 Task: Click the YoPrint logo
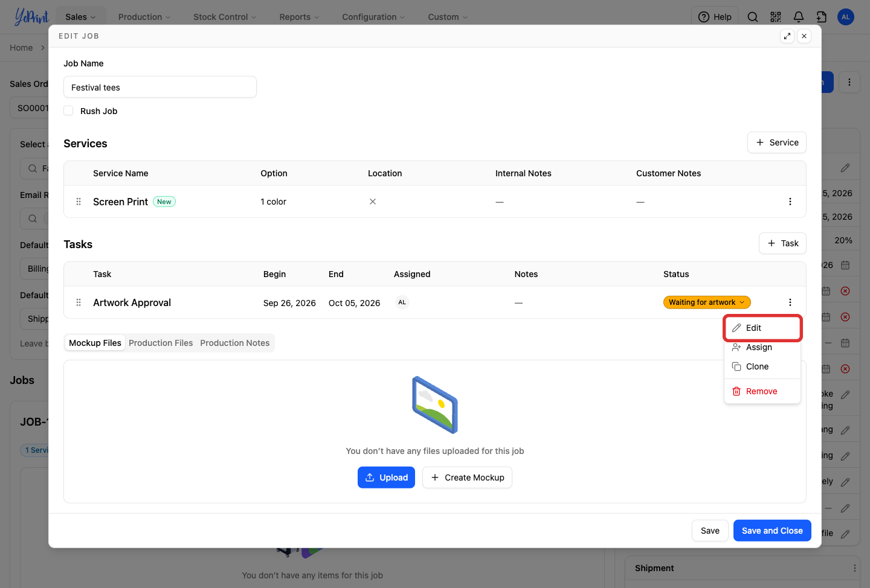(31, 17)
